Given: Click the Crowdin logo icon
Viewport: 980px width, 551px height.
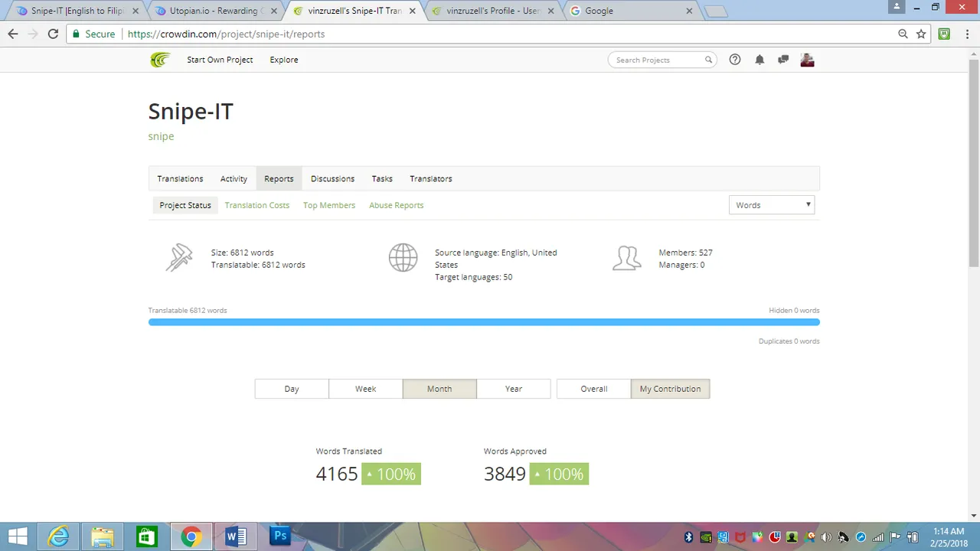Looking at the screenshot, I should click(x=160, y=60).
